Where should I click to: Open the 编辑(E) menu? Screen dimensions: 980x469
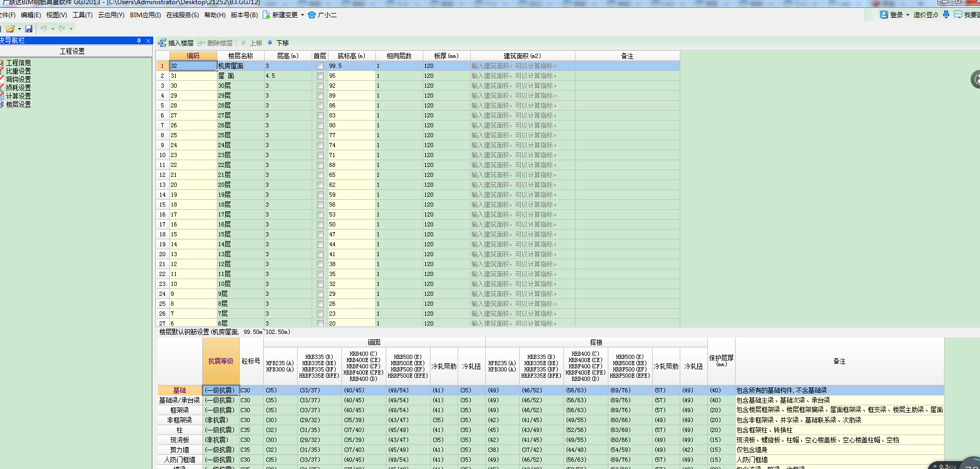(31, 15)
